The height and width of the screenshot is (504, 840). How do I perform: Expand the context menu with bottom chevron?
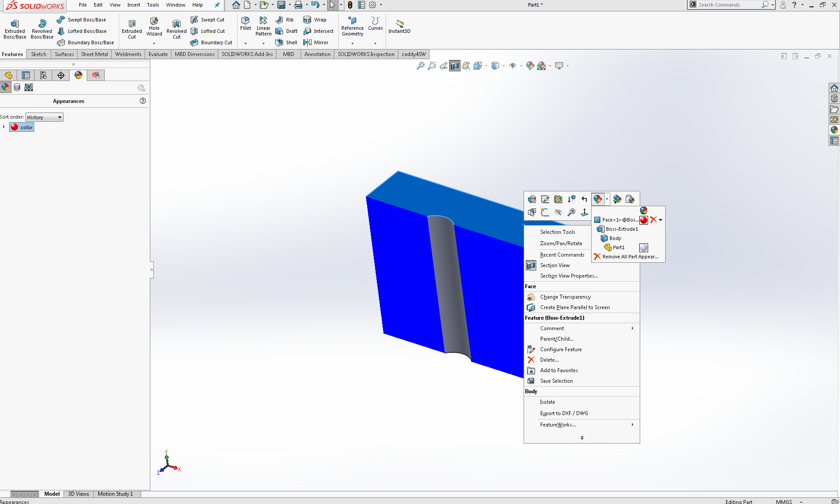[x=581, y=437]
